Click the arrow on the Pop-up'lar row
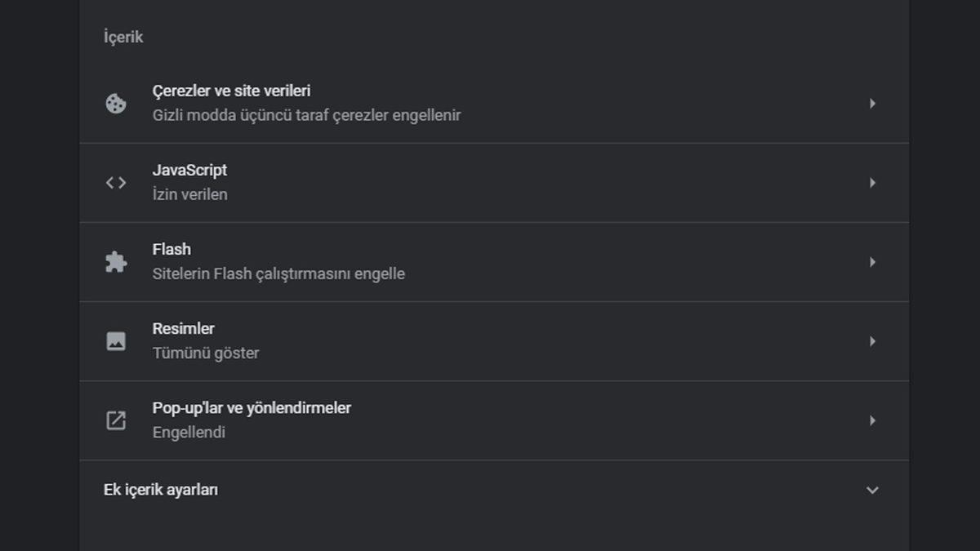Screen dimensions: 980x551 click(872, 420)
